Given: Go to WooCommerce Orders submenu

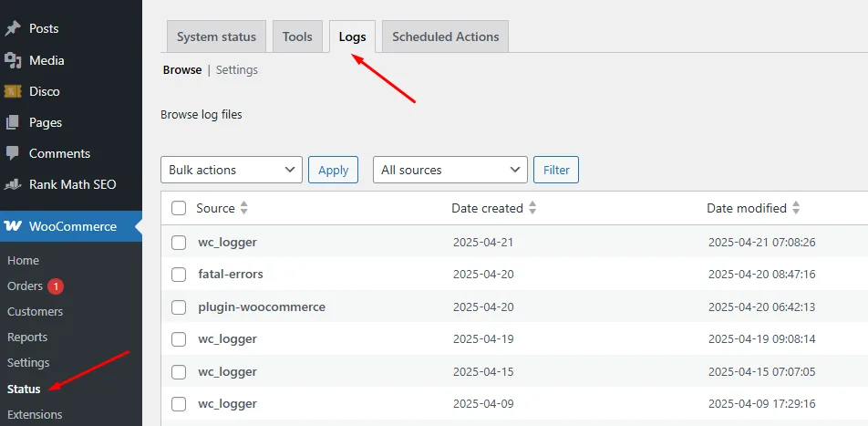Looking at the screenshot, I should tap(25, 286).
